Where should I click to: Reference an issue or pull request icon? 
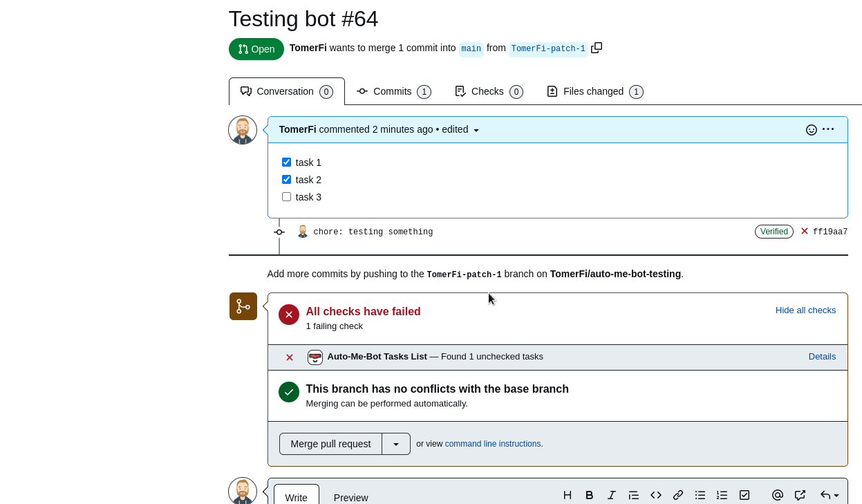pyautogui.click(x=800, y=495)
